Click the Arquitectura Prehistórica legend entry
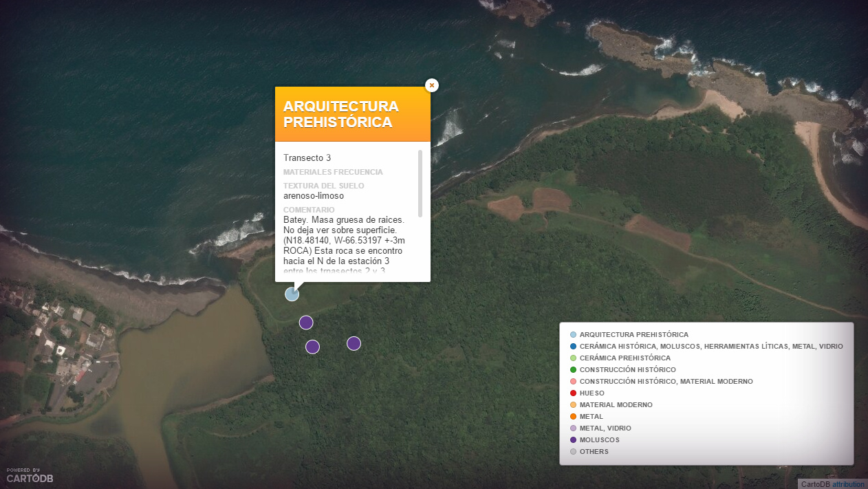868x489 pixels. pyautogui.click(x=633, y=334)
